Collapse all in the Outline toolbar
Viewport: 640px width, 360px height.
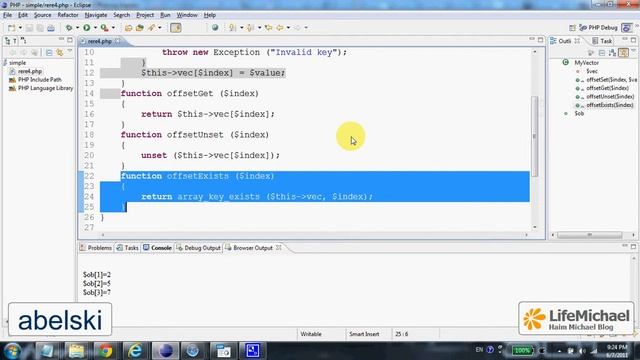[x=602, y=53]
